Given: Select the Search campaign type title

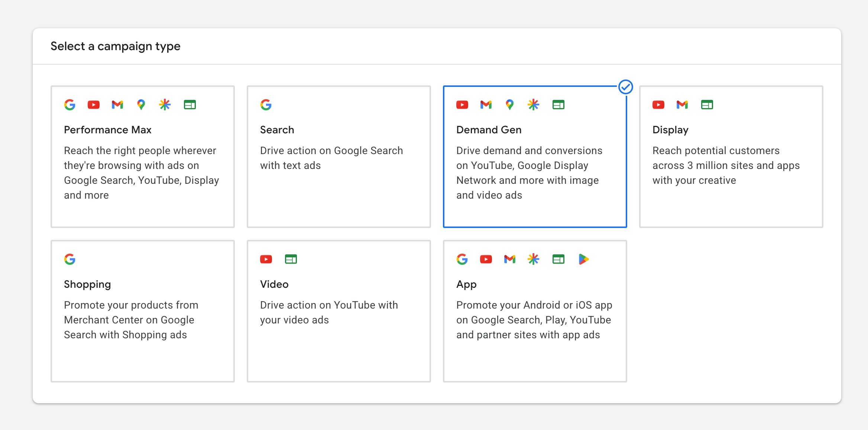Looking at the screenshot, I should 277,130.
